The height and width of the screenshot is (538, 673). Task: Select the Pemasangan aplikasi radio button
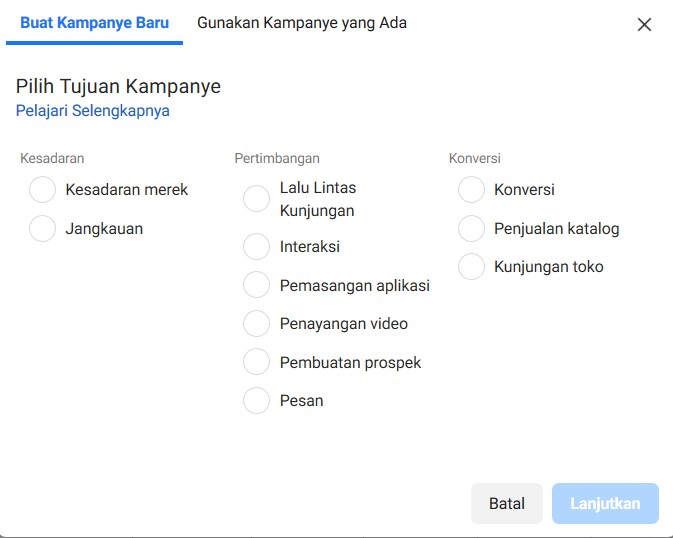pos(256,285)
